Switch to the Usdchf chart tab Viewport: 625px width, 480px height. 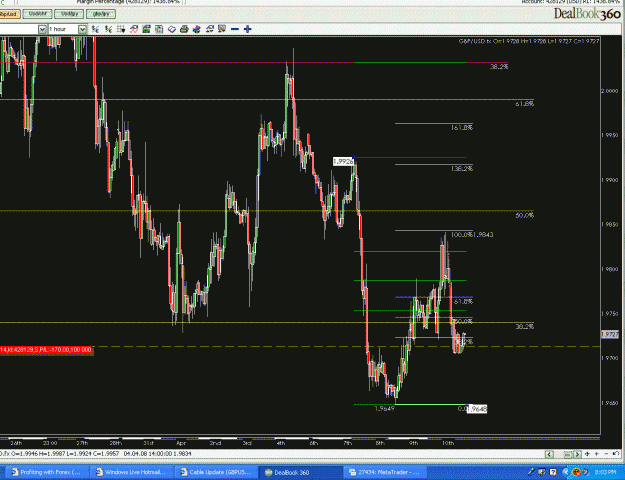coord(37,14)
